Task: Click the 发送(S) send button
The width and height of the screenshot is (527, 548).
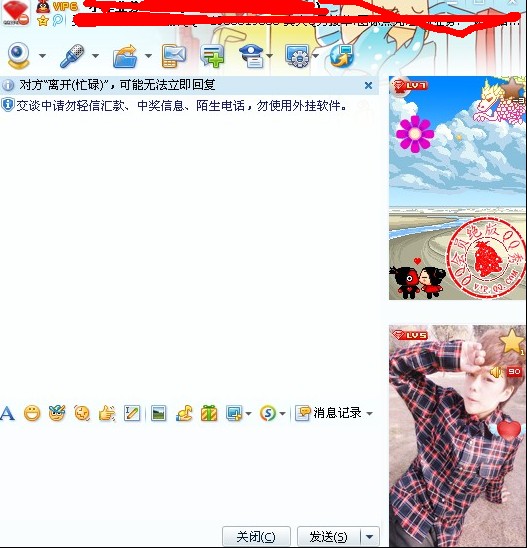Action: point(328,536)
